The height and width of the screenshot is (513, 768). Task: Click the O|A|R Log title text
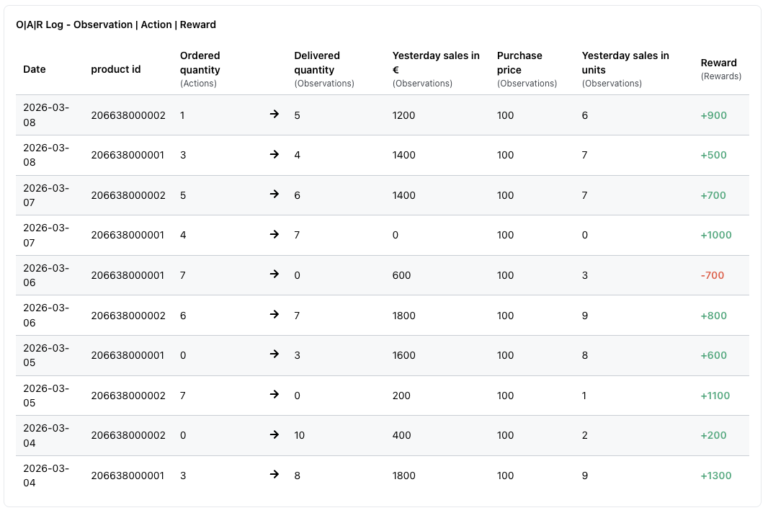tap(116, 25)
